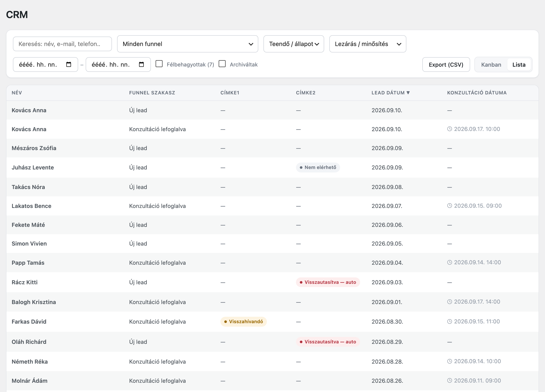The height and width of the screenshot is (392, 545).
Task: Click the Export (CSV) button
Action: tap(446, 65)
